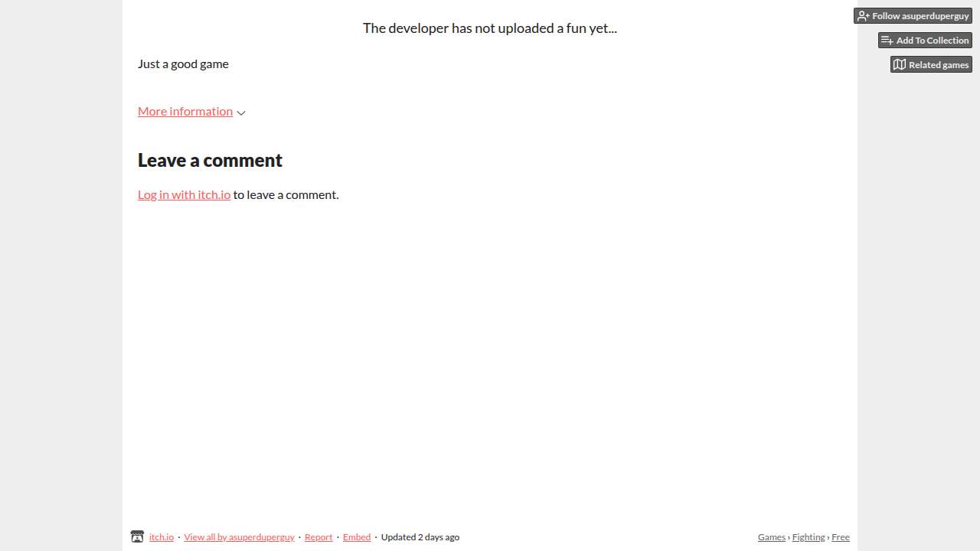This screenshot has width=980, height=551.
Task: Select the Free breadcrumb link
Action: 841,537
